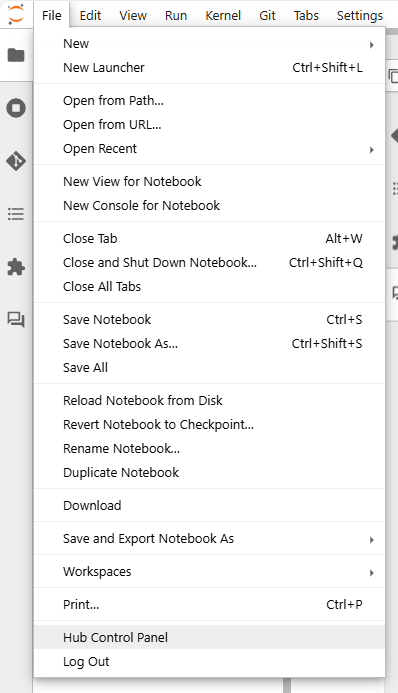This screenshot has width=398, height=693.
Task: Open the Kernel menu
Action: point(223,15)
